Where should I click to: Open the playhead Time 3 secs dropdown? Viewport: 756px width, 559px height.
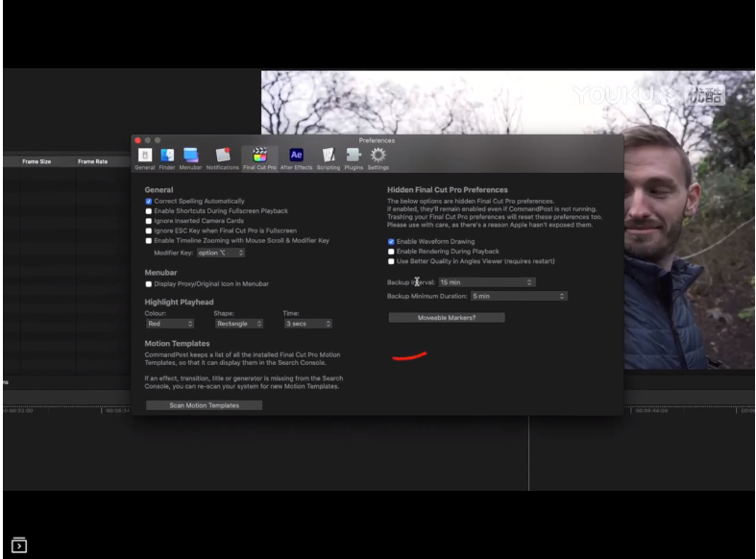pos(307,324)
